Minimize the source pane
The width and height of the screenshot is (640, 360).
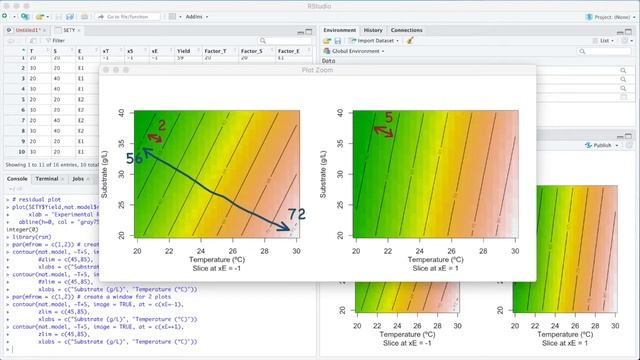[x=300, y=31]
